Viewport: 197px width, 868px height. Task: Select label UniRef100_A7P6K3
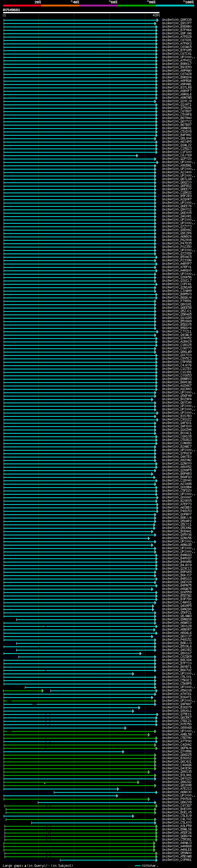point(177,43)
